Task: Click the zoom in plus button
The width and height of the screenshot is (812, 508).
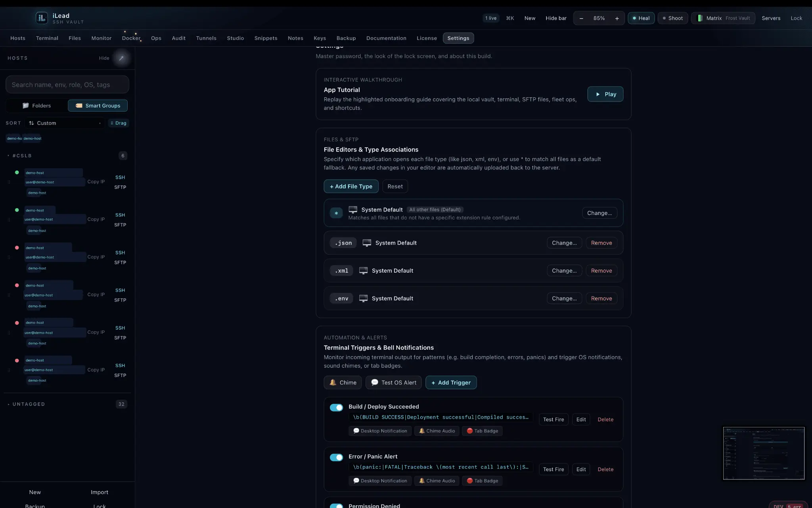Action: [x=617, y=18]
